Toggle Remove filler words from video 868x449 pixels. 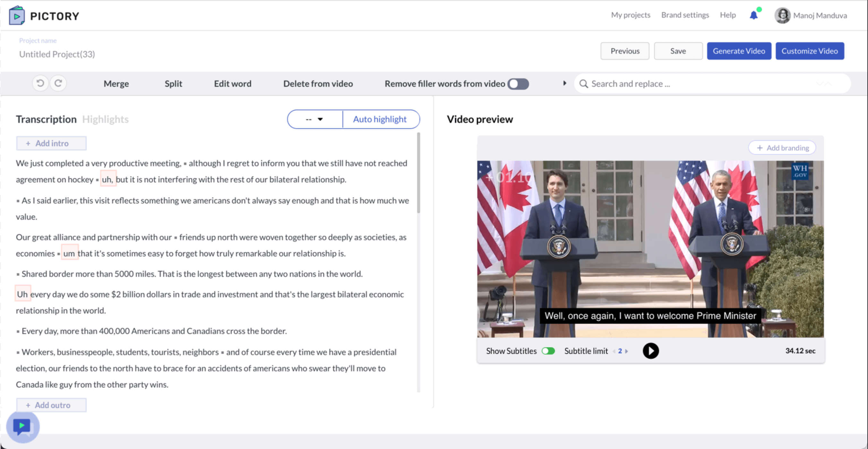518,84
